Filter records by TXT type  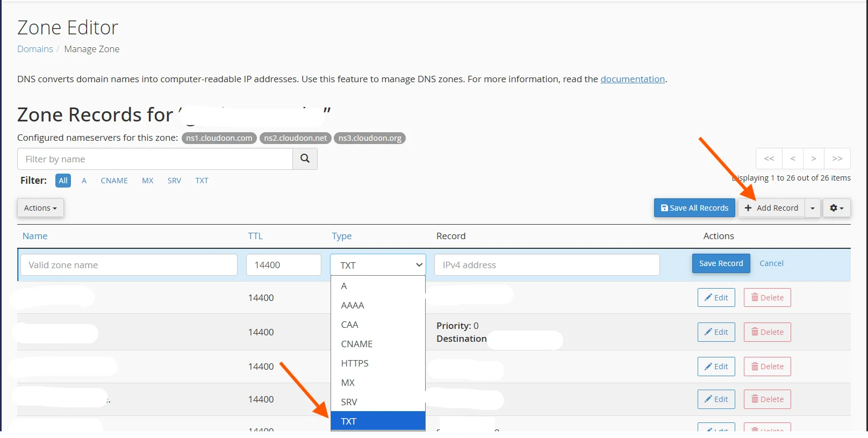pos(202,181)
